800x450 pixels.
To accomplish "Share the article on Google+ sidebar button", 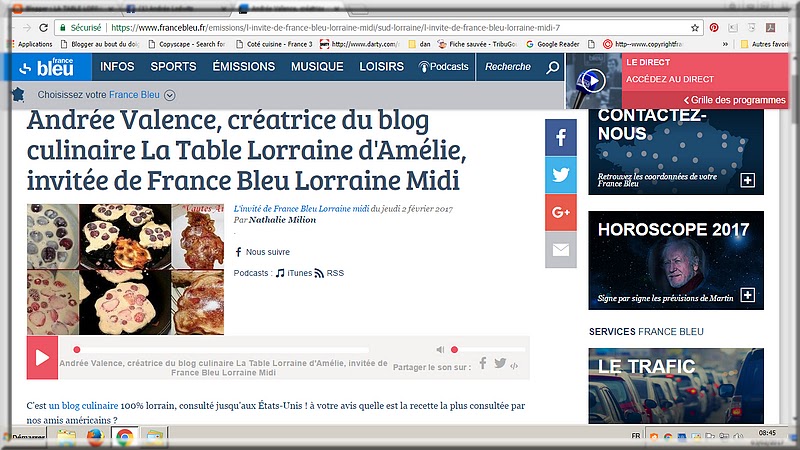I will pos(561,212).
